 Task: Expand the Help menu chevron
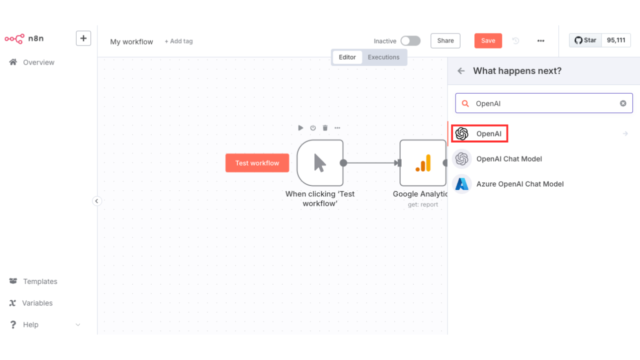tap(78, 325)
